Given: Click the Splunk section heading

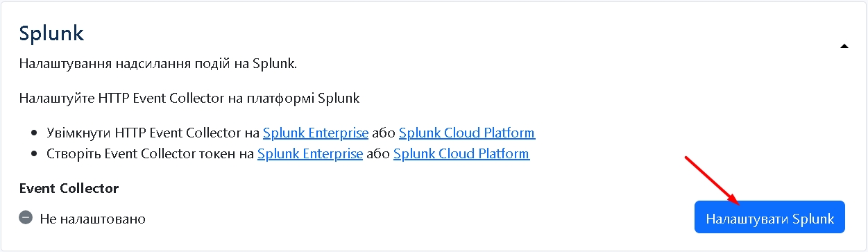Looking at the screenshot, I should 51,33.
